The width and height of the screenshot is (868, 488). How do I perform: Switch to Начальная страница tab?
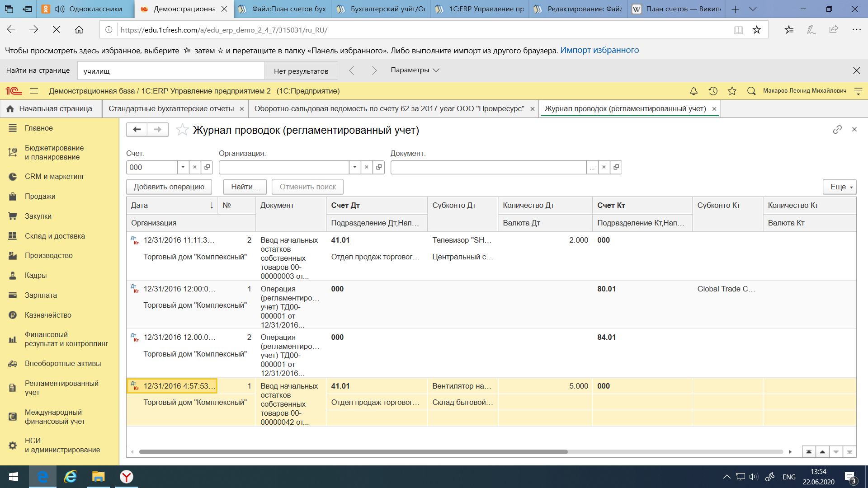coord(51,109)
